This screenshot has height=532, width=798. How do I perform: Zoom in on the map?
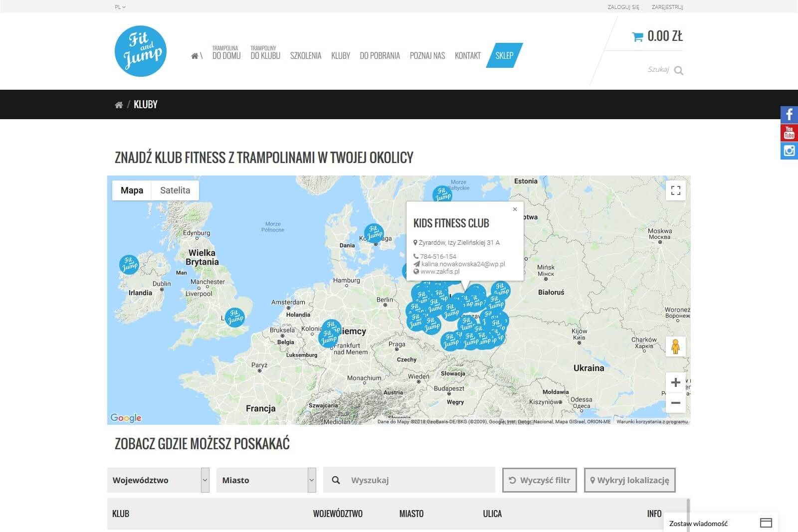pyautogui.click(x=675, y=382)
